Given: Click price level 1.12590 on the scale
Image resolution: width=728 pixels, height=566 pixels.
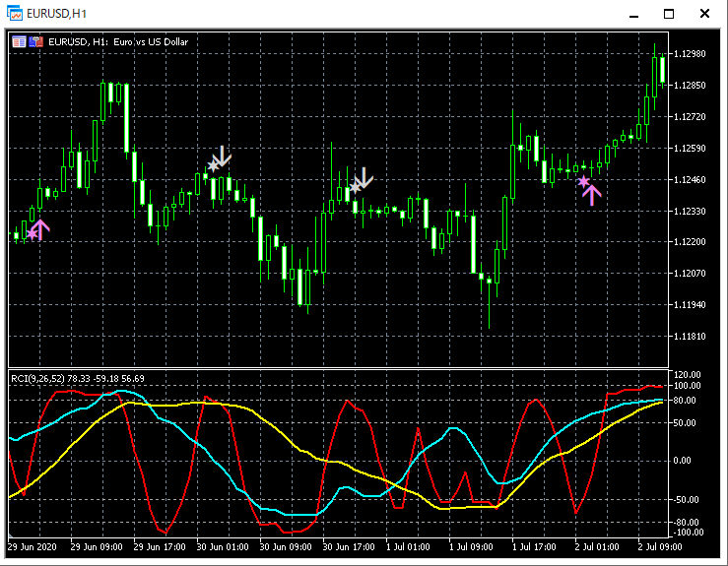Looking at the screenshot, I should (x=690, y=149).
